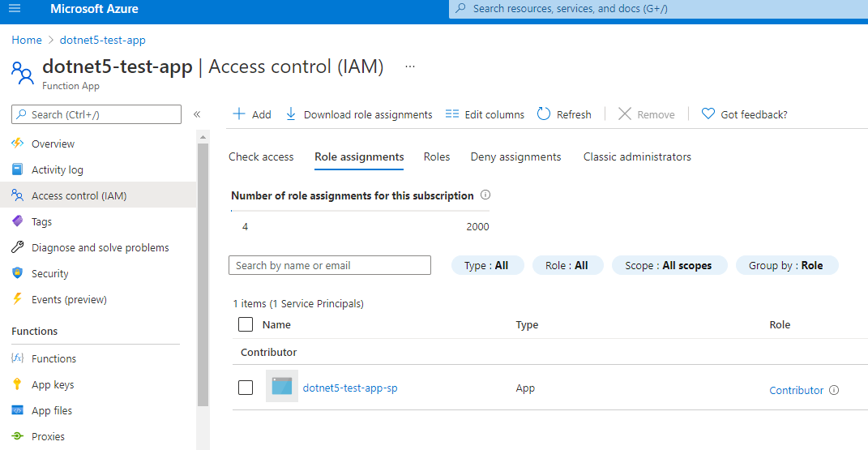Click the Refresh circular arrow icon
The width and height of the screenshot is (868, 450).
pos(544,114)
